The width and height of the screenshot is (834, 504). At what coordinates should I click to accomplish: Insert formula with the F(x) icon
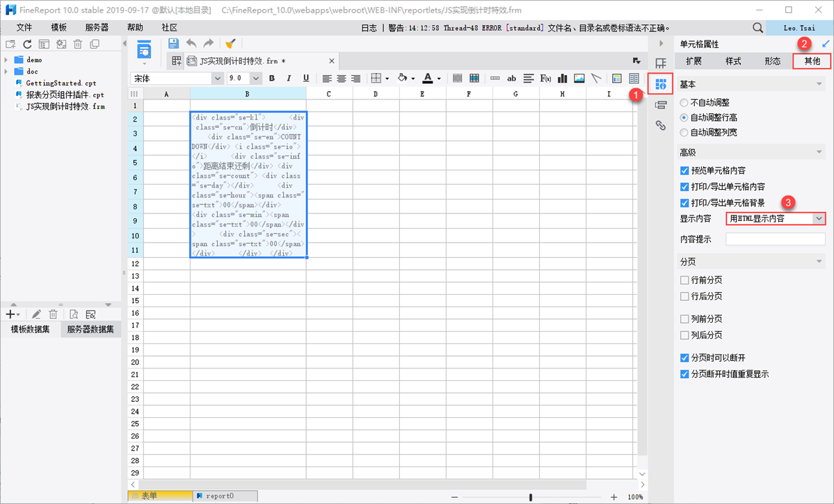(x=545, y=78)
